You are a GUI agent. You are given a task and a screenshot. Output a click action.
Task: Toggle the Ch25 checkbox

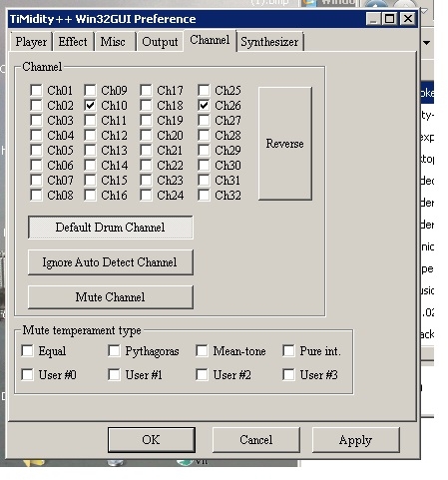click(x=204, y=90)
